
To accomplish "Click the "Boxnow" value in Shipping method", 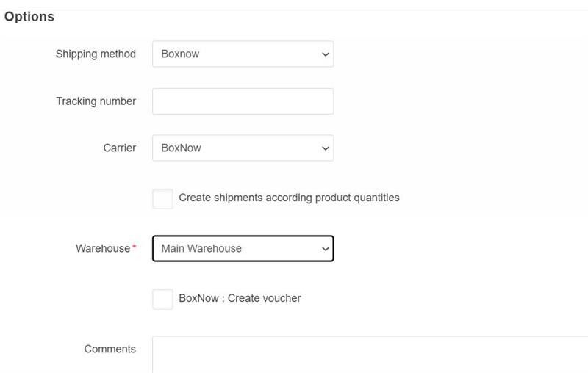I will 180,54.
